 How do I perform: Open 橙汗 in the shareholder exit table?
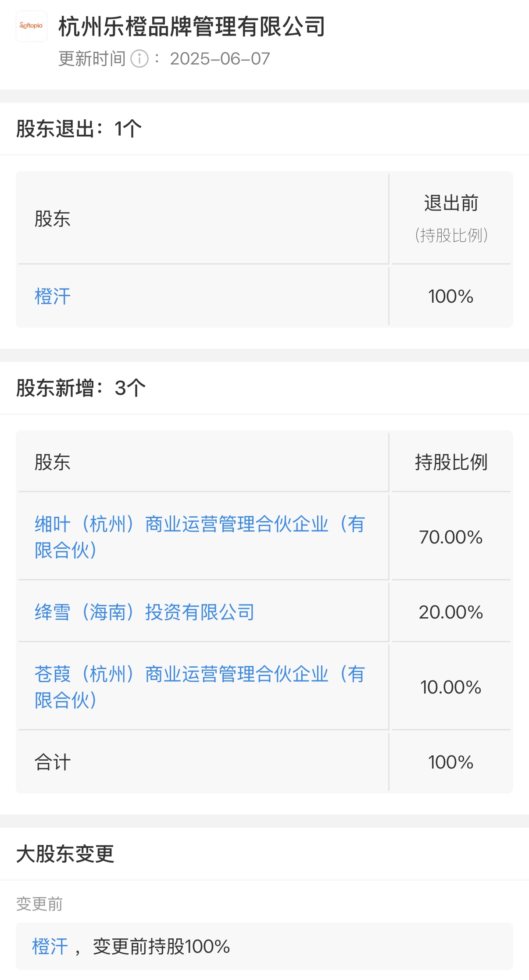click(x=53, y=297)
